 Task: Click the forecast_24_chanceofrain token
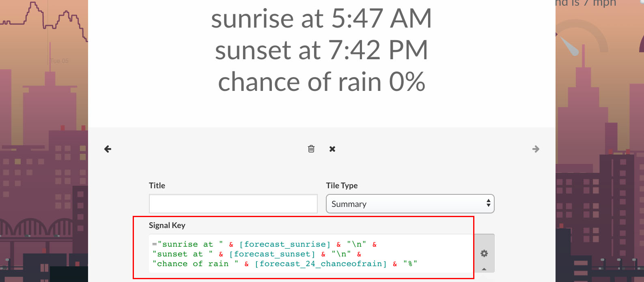(x=320, y=263)
